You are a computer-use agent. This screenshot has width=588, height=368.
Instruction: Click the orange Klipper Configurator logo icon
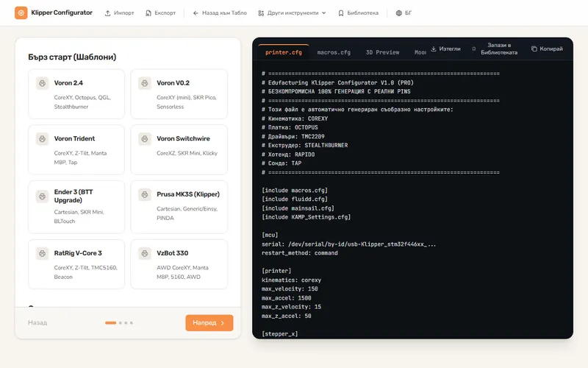click(21, 13)
